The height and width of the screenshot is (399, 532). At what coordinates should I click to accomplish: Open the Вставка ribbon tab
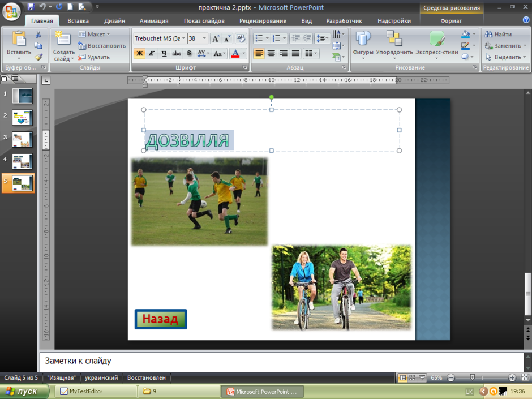78,21
